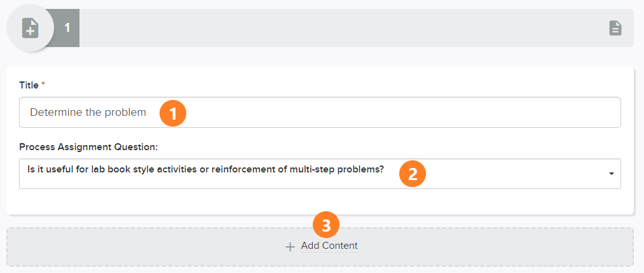The width and height of the screenshot is (644, 273).
Task: Open the document icon at right of step bar
Action: click(615, 29)
